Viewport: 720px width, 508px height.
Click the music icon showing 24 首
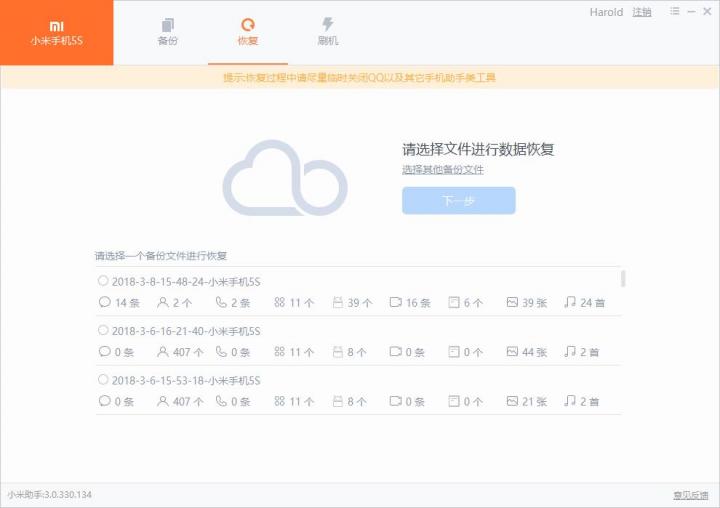click(570, 302)
